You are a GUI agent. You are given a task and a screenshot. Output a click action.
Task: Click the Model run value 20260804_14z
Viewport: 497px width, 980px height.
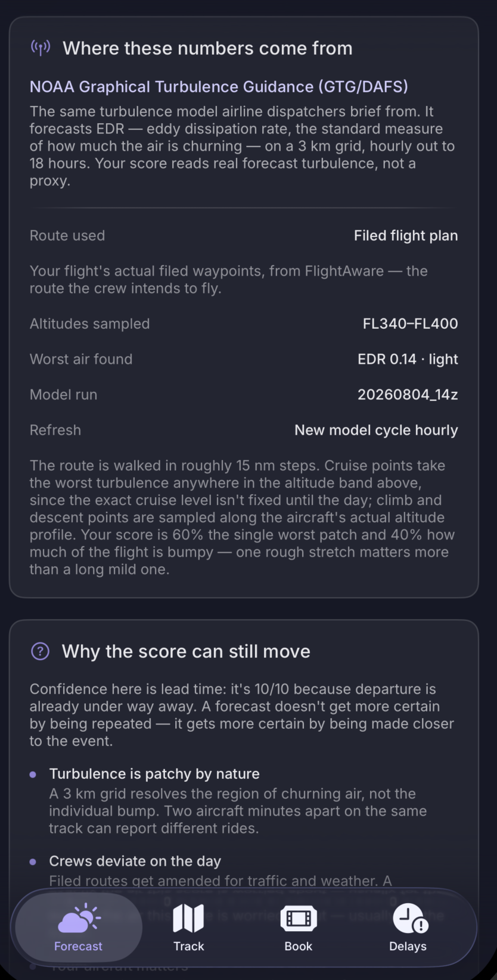[408, 394]
